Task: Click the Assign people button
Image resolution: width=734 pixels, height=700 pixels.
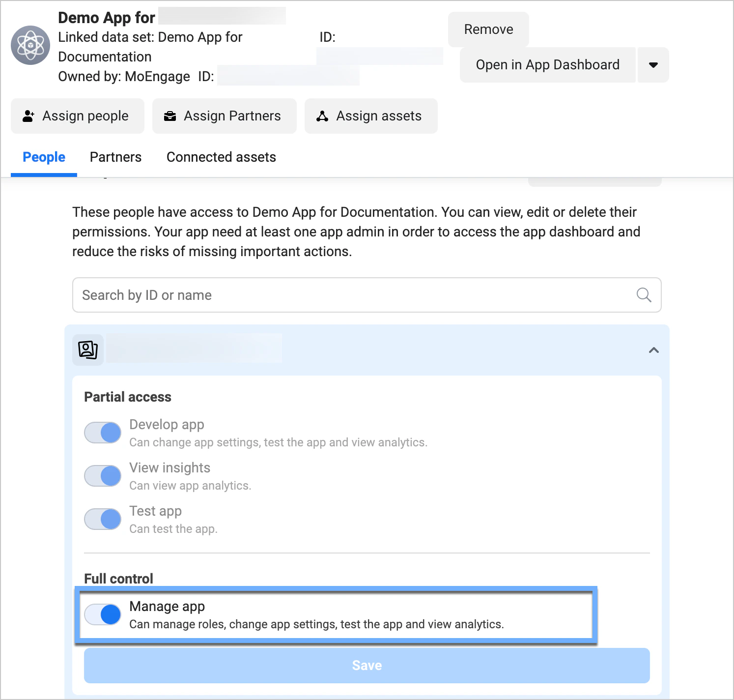Action: click(77, 116)
